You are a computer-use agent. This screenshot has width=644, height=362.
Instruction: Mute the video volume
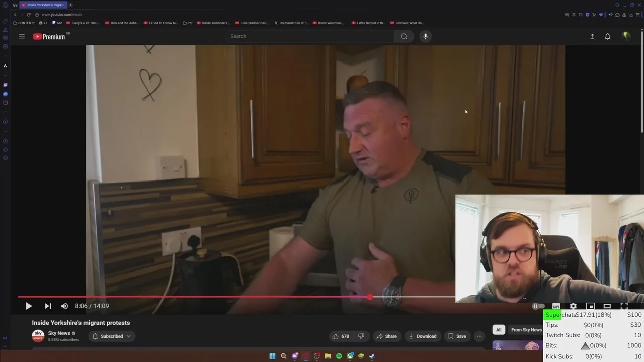click(x=64, y=306)
